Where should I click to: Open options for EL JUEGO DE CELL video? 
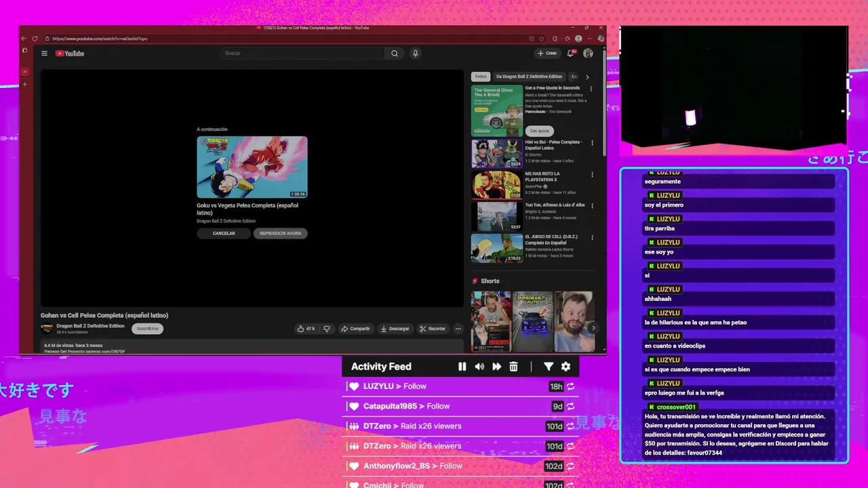coord(591,238)
